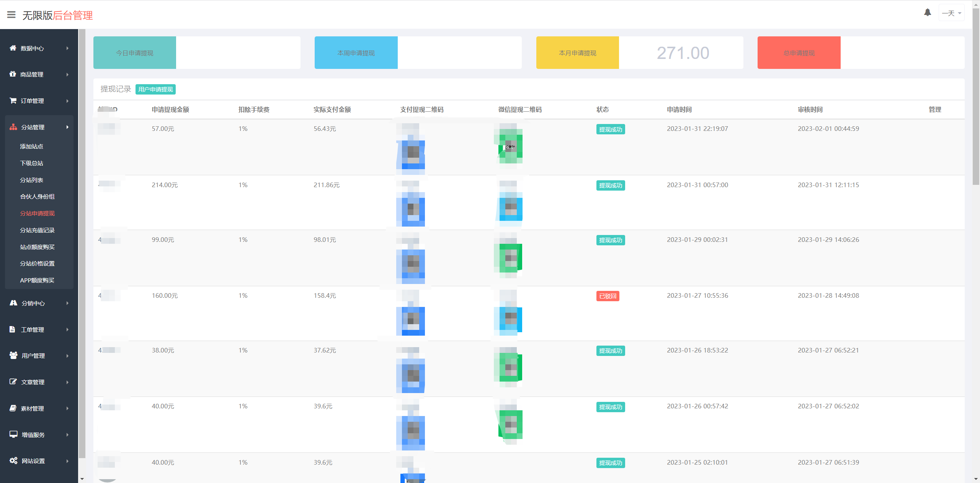The width and height of the screenshot is (980, 483).
Task: Click the 工单管理 document icon
Action: [x=12, y=329]
